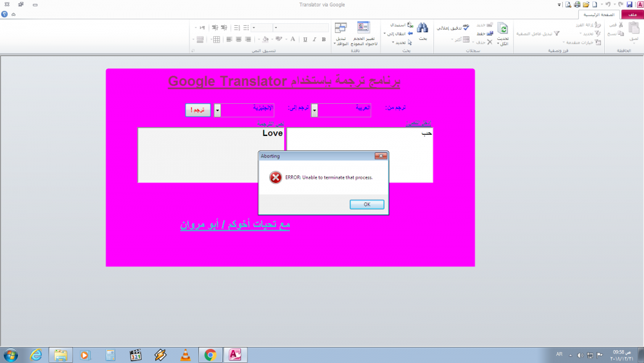Open the File (ملف) tab
The width and height of the screenshot is (644, 363).
click(x=632, y=14)
